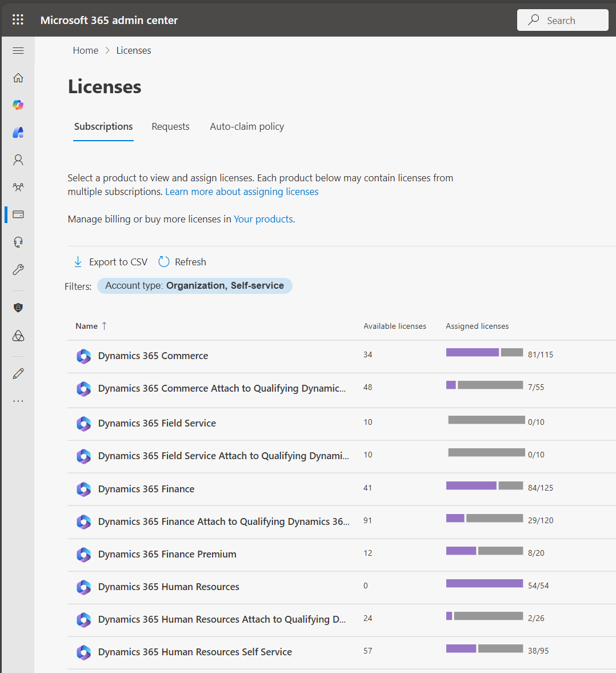Click icon for Finance Attach to Qualifying row
This screenshot has height=673, width=616.
83,522
